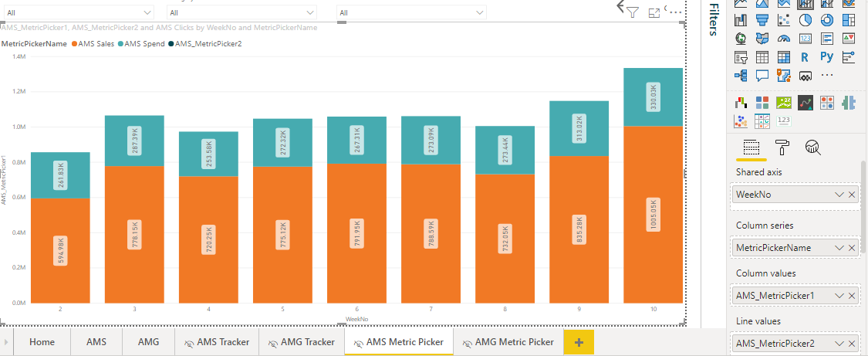
Task: Select the Python visual
Action: coord(827,57)
